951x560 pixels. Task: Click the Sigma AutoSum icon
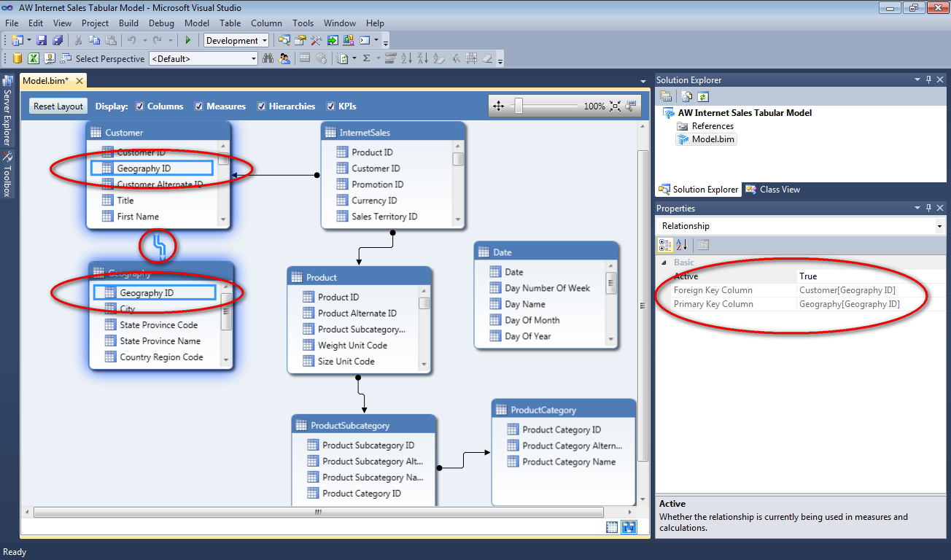(x=367, y=58)
